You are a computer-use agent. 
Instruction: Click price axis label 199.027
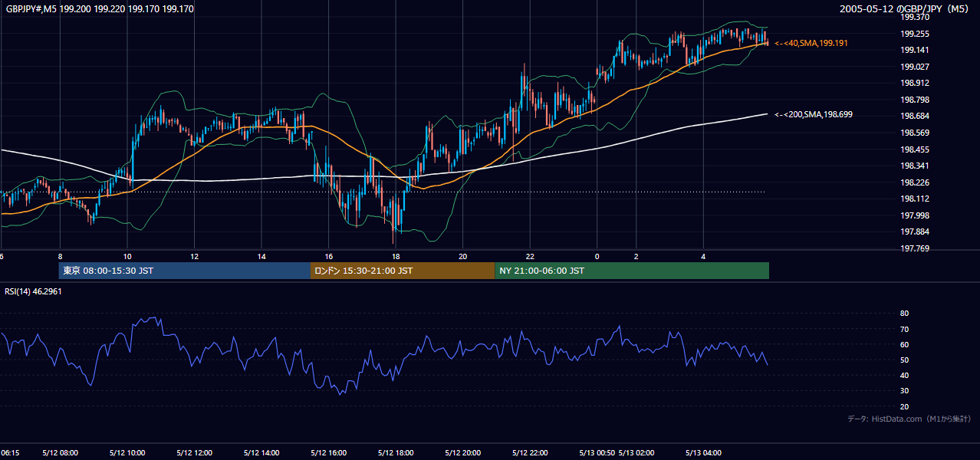tap(914, 67)
